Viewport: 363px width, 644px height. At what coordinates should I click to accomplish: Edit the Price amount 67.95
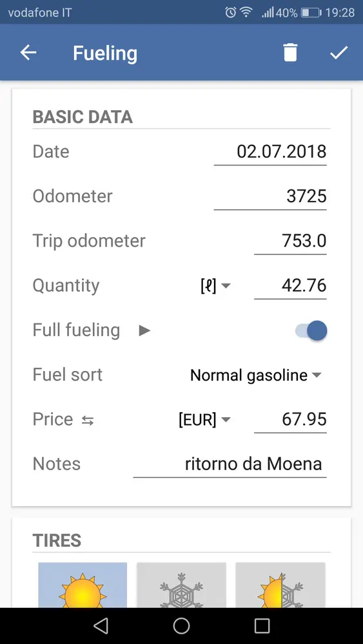pos(290,420)
